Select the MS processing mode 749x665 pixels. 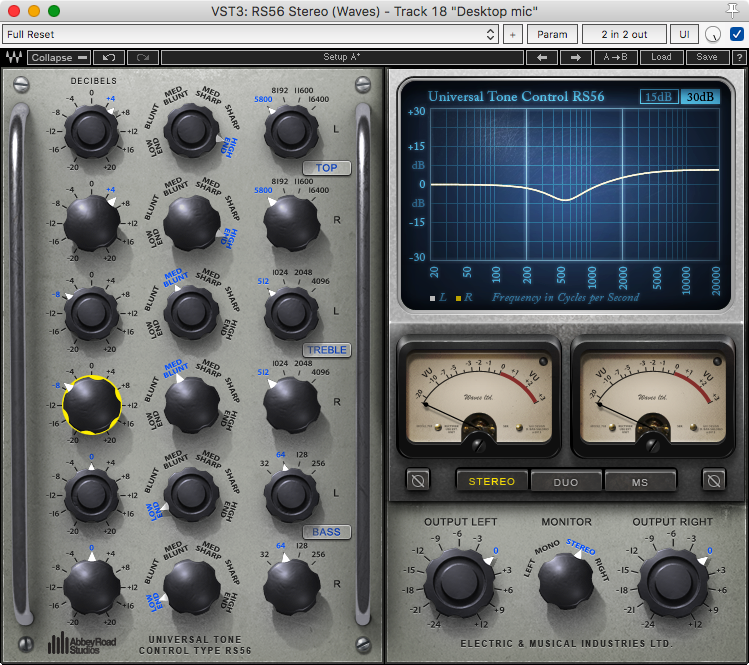coord(640,481)
